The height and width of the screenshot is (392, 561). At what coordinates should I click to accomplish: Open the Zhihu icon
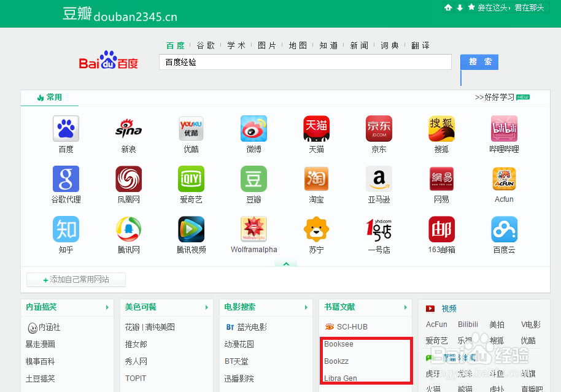pos(66,229)
